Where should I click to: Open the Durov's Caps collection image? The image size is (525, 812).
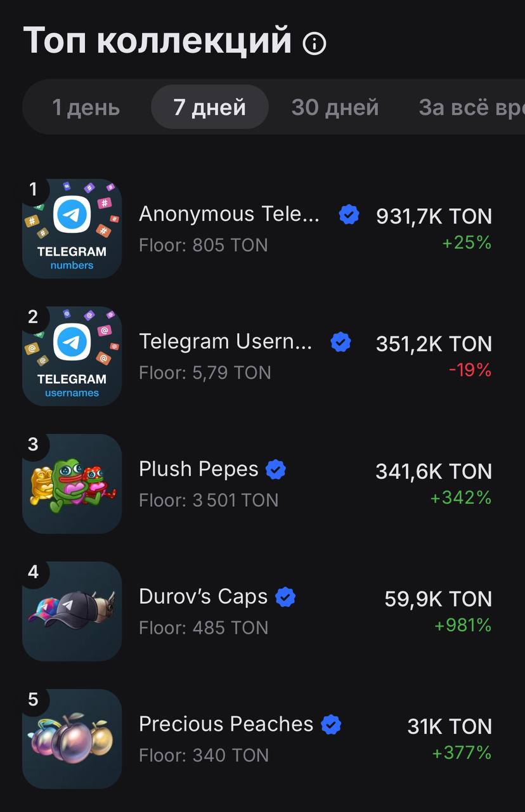(72, 612)
